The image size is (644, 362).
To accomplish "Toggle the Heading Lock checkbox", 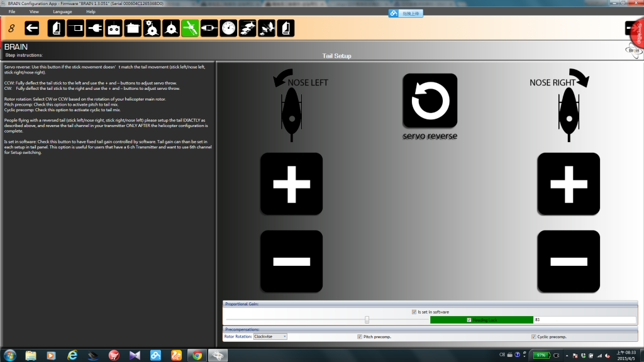I will click(469, 320).
